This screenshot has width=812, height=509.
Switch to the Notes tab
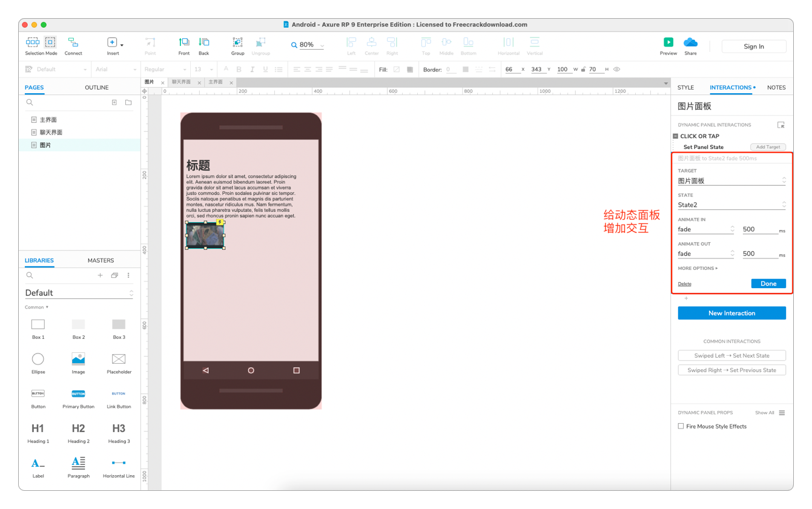coord(776,87)
